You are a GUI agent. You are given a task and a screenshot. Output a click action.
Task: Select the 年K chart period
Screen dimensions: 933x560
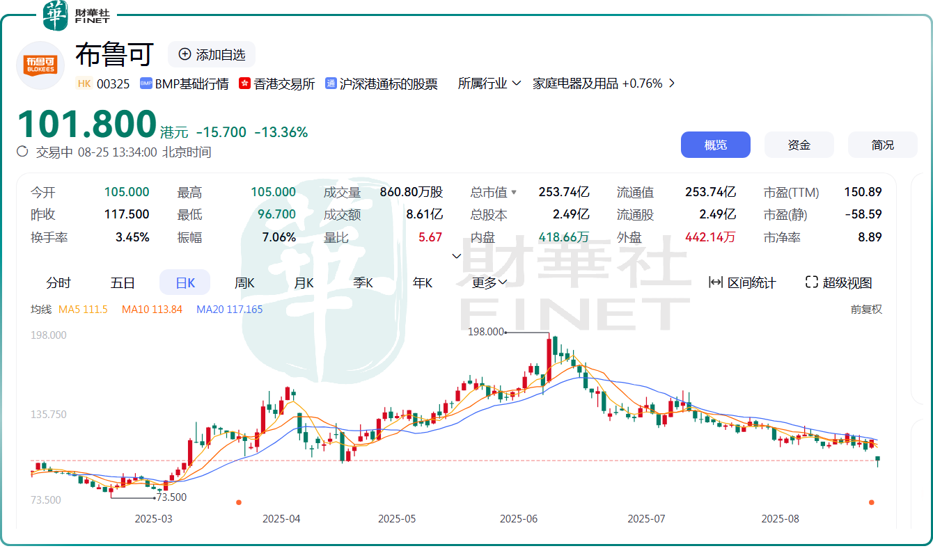(423, 283)
